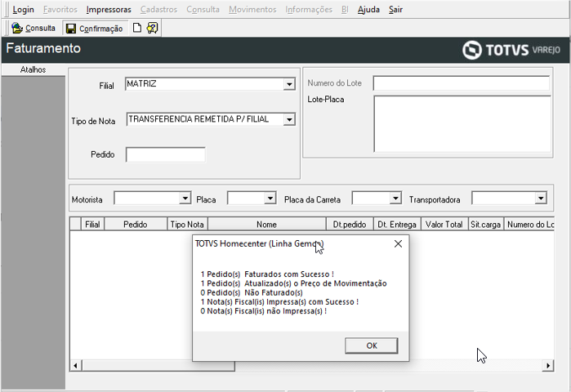The height and width of the screenshot is (392, 571).
Task: Click the 'Faturados com Sucesso' message line
Action: click(x=267, y=274)
